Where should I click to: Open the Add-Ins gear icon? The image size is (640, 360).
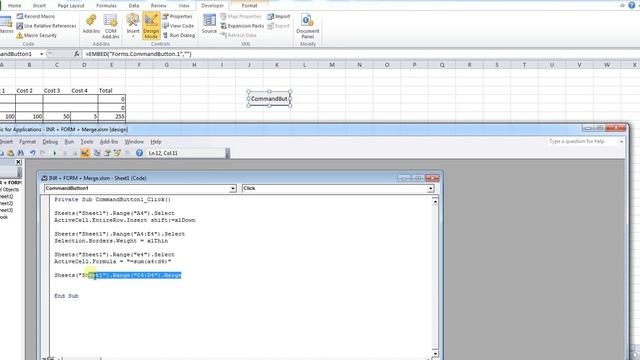coord(91,20)
